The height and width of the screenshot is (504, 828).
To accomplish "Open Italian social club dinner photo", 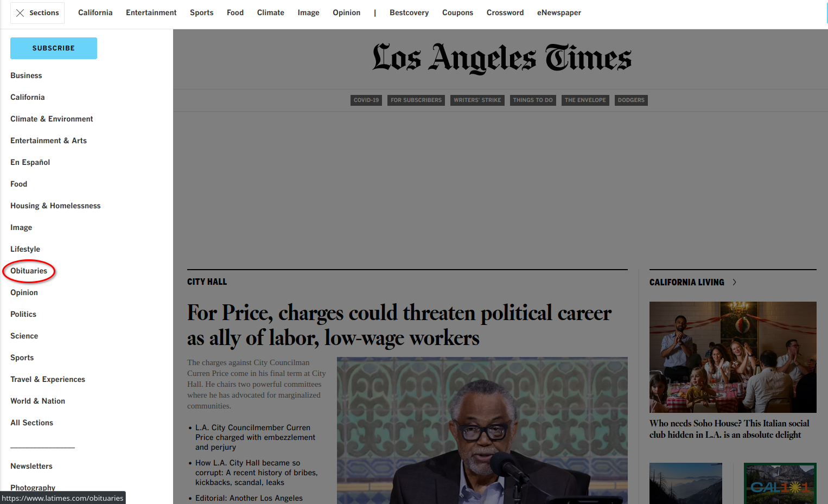I will tap(733, 357).
